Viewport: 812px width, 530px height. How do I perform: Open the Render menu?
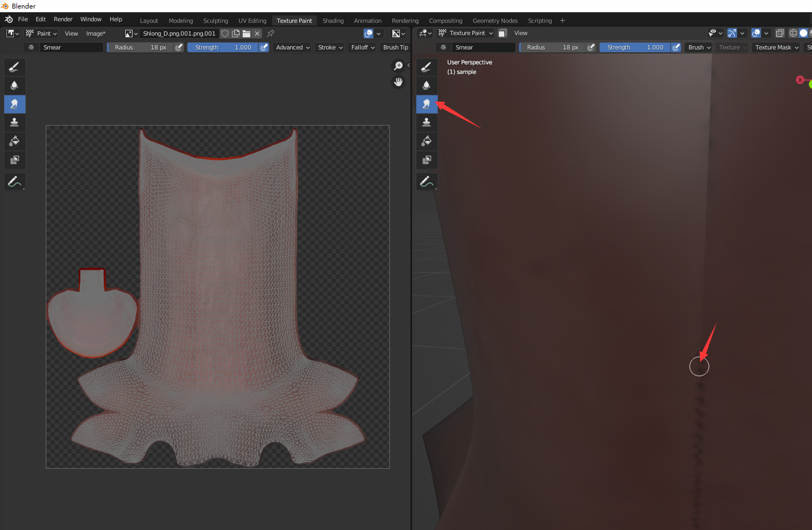coord(63,19)
